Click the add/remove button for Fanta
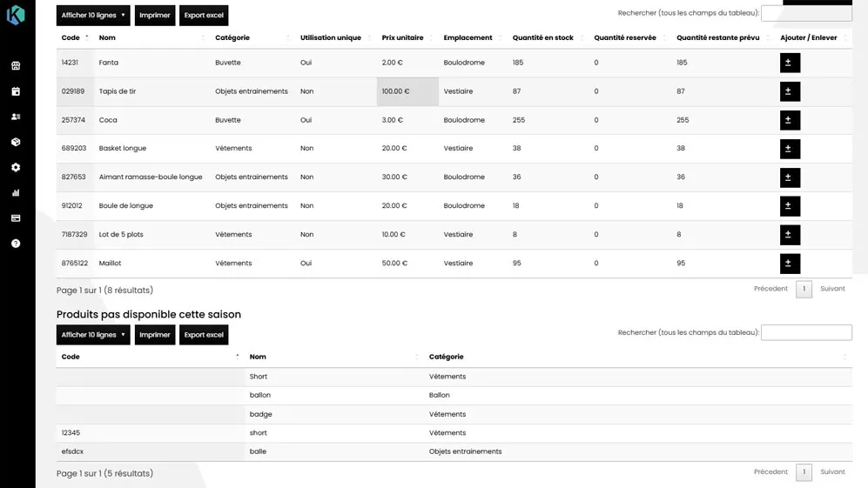Viewport: 868px width, 488px height. [790, 63]
